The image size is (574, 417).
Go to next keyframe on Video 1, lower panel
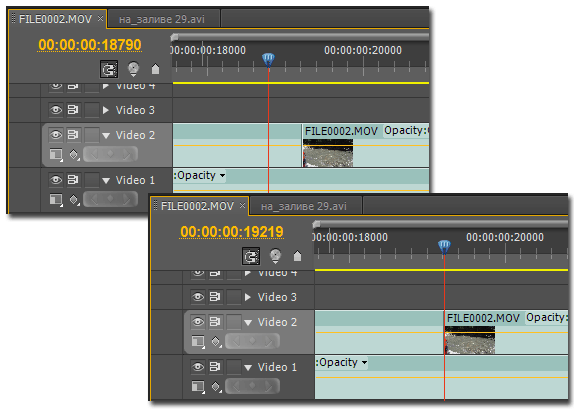269,386
